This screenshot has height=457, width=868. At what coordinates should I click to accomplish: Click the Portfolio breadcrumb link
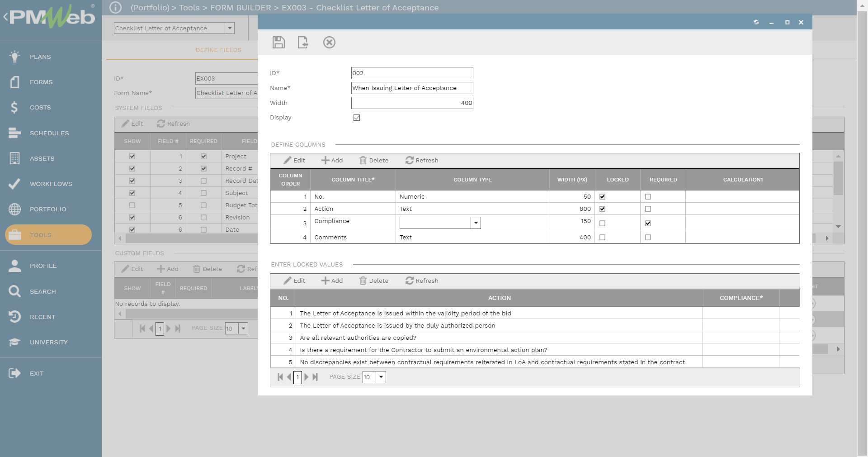click(x=150, y=8)
